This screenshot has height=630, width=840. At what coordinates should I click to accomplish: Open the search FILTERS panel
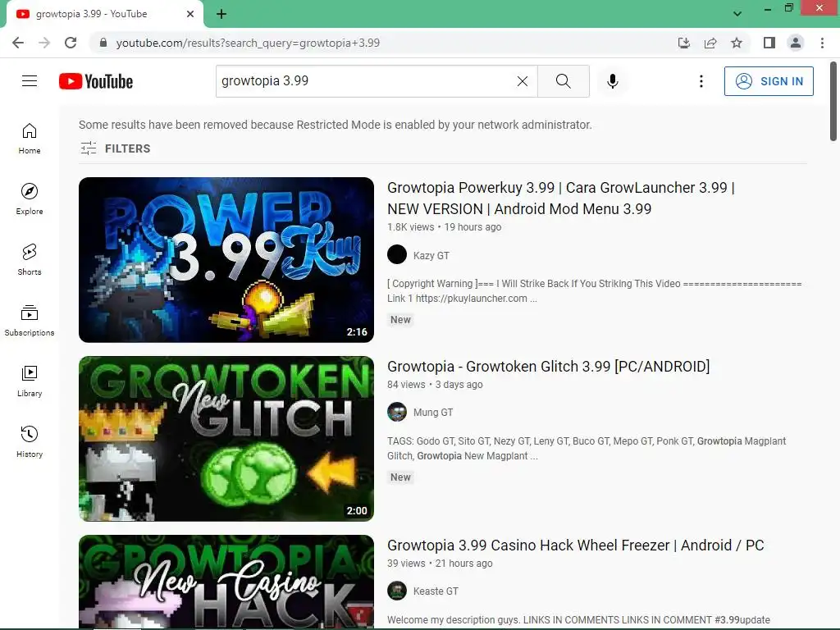115,148
